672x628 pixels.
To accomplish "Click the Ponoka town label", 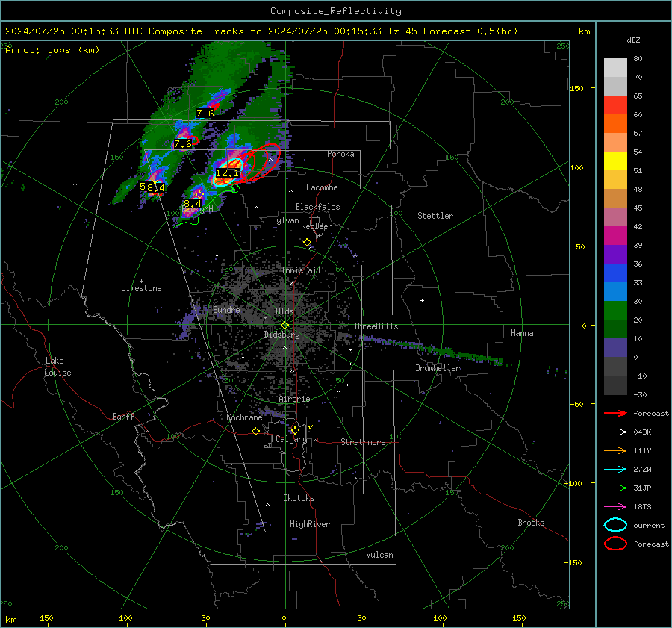I will [340, 154].
